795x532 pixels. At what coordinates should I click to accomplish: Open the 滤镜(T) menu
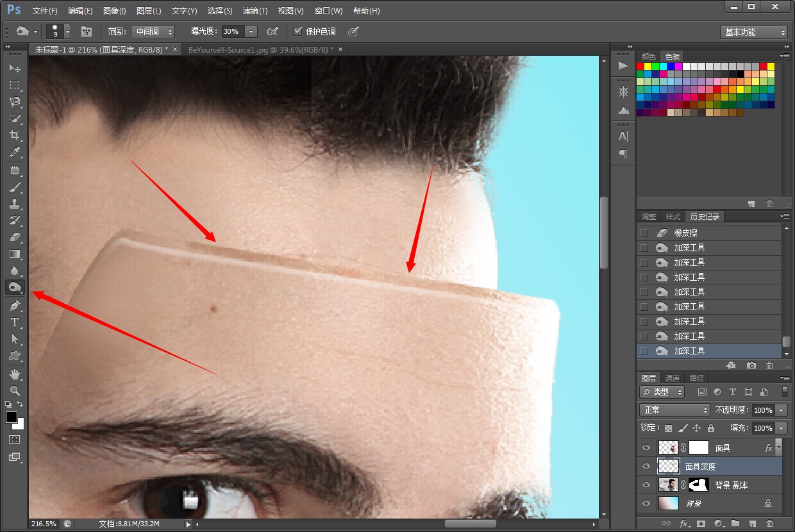click(x=255, y=11)
